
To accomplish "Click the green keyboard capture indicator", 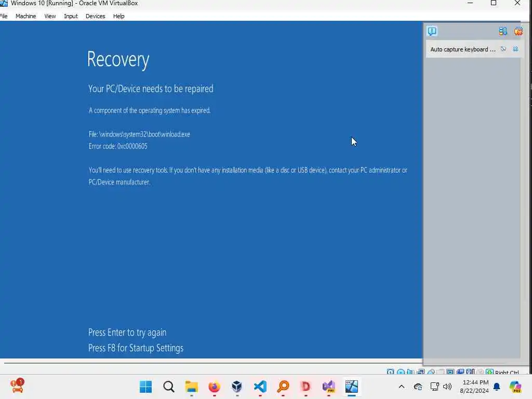I will (489, 372).
